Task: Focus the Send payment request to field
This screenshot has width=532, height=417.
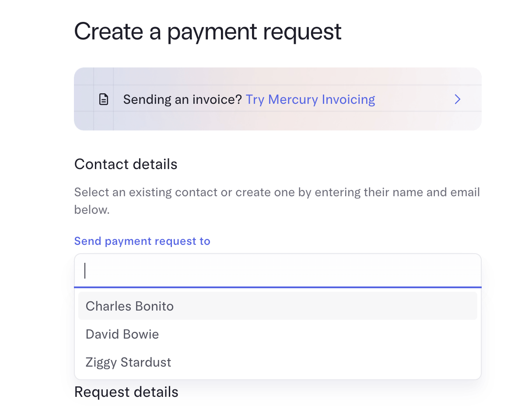Action: tap(278, 271)
